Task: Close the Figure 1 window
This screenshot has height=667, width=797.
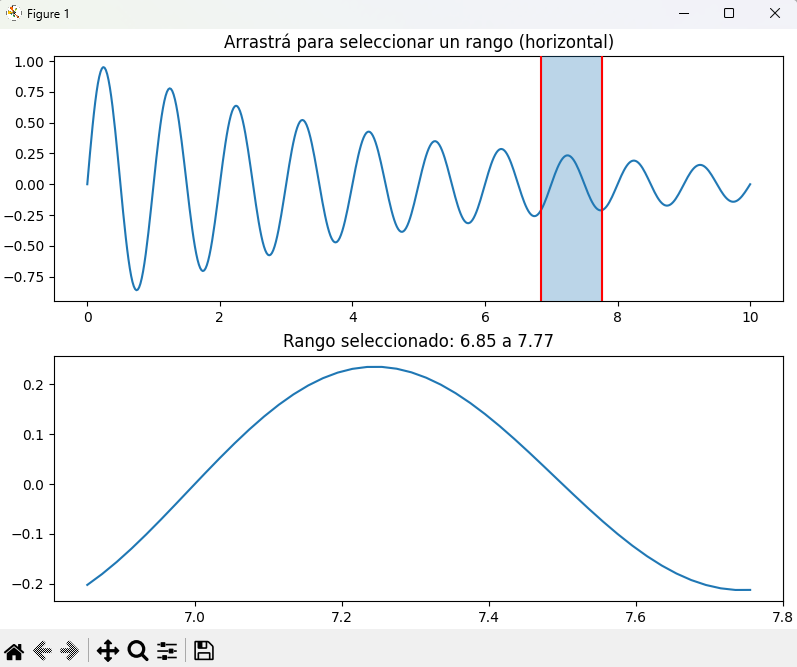Action: click(x=774, y=13)
